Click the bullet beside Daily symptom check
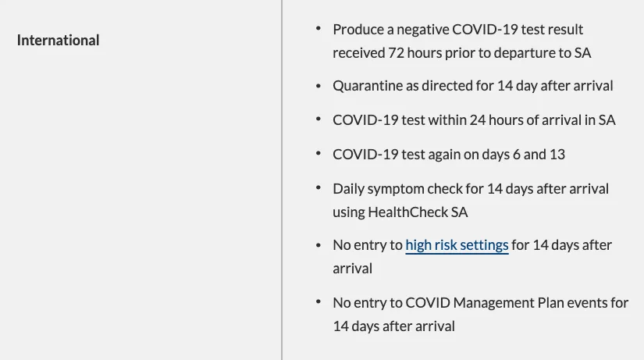644x360 pixels. pyautogui.click(x=318, y=187)
